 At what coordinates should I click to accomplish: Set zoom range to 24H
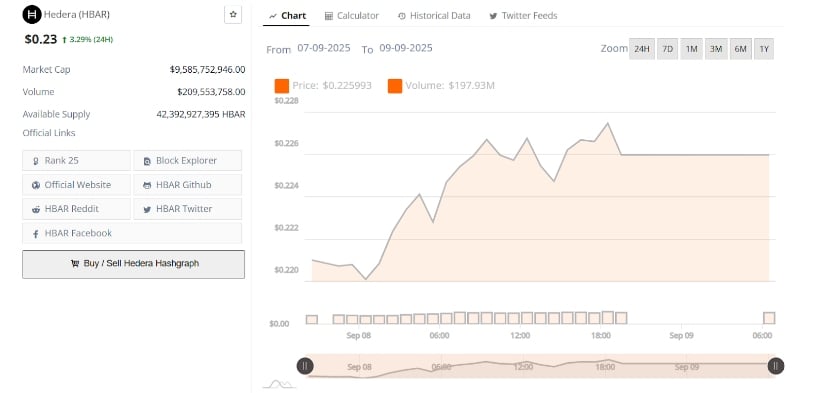pyautogui.click(x=641, y=49)
